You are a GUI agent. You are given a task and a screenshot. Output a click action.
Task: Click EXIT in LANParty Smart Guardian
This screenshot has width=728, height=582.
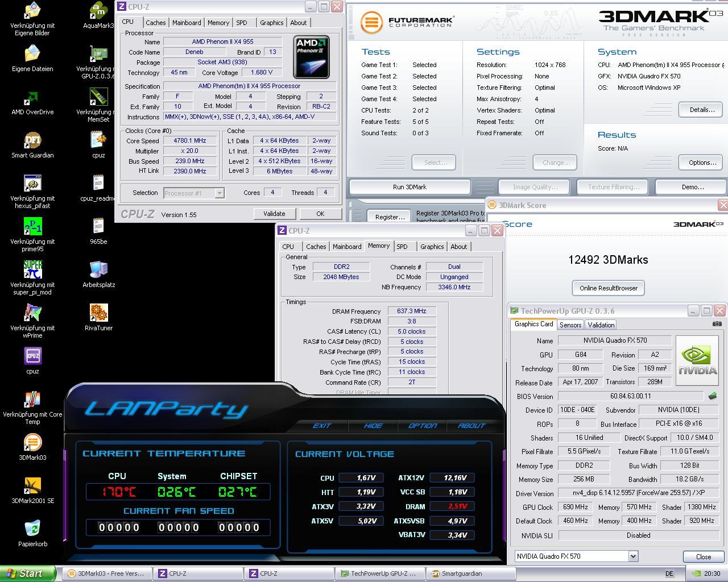coord(321,426)
